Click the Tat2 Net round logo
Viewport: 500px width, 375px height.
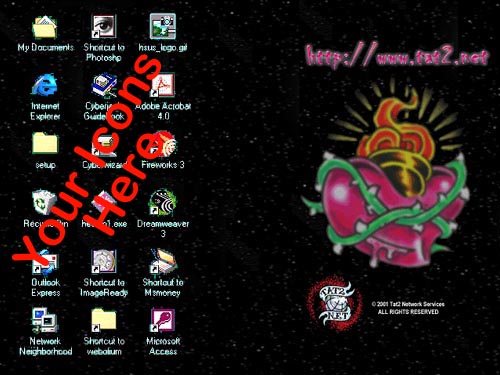point(335,303)
